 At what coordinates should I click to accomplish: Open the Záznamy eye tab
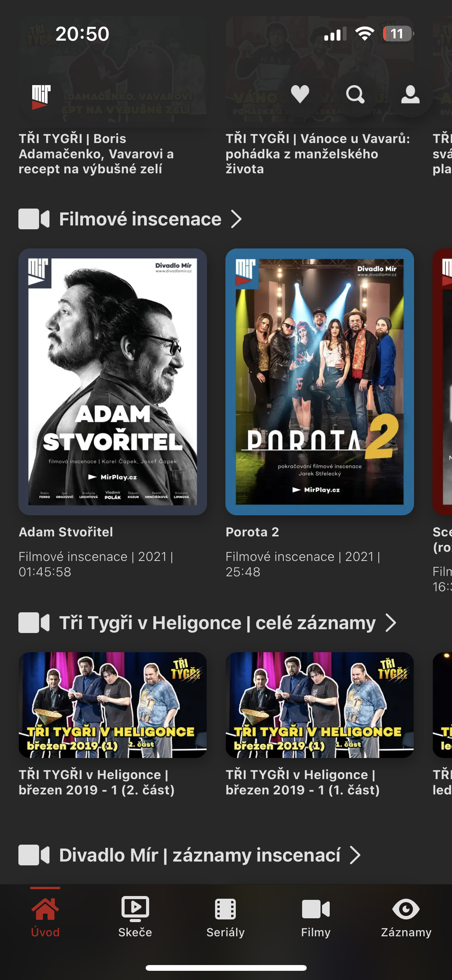click(x=406, y=916)
